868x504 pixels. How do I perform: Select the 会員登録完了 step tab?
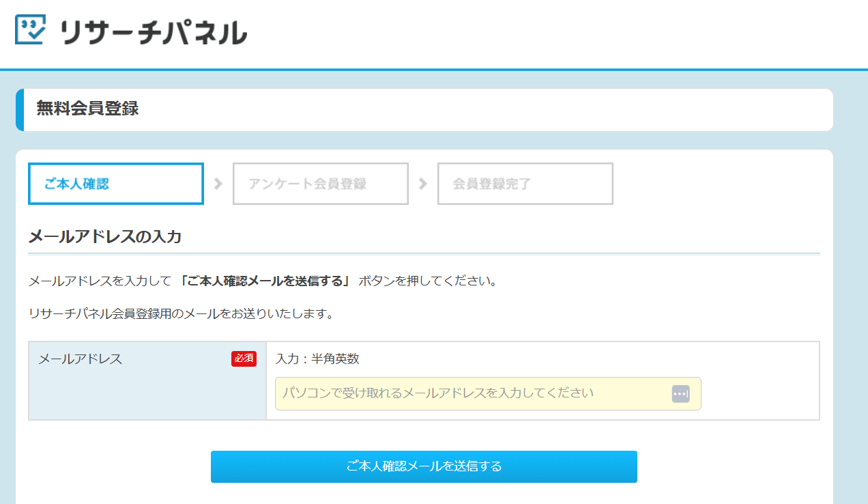[525, 184]
